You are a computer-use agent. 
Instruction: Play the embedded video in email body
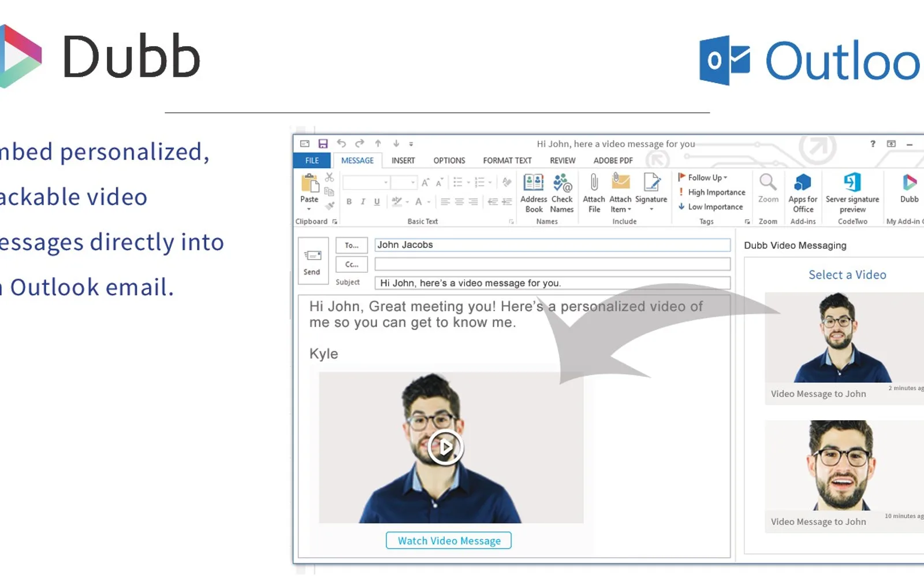(x=445, y=447)
